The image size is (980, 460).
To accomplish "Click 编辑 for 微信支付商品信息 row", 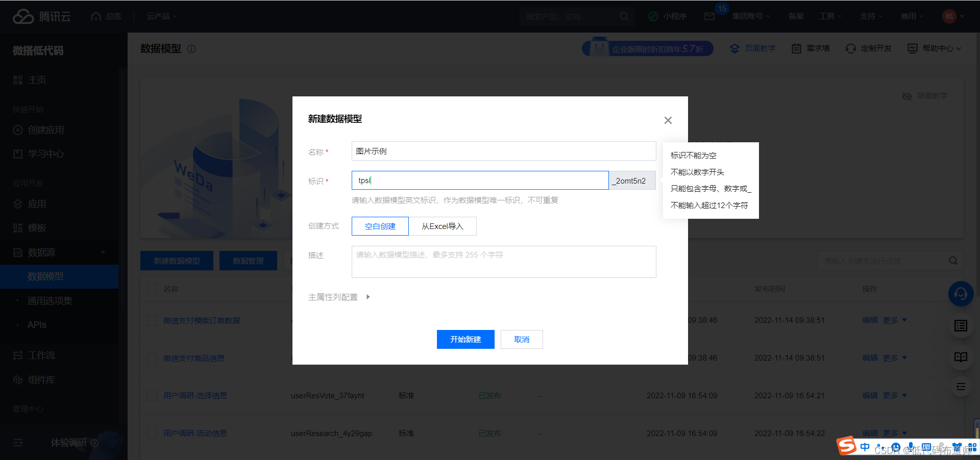I will pos(870,358).
